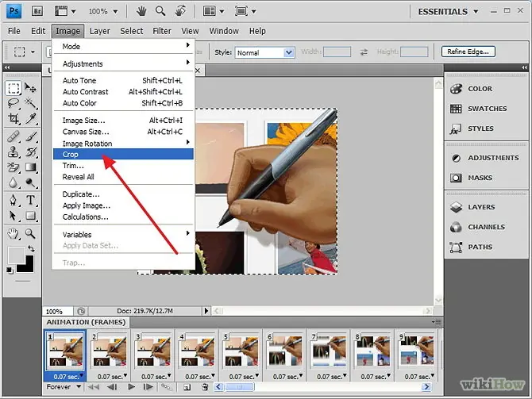Select the Blur tool

(x=13, y=182)
